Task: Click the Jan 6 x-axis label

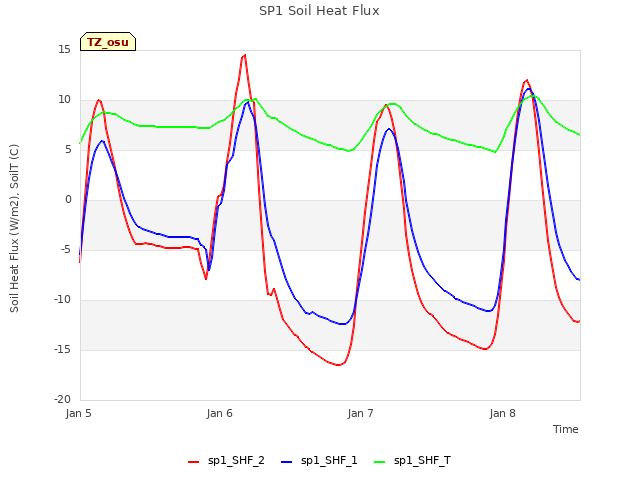Action: click(220, 413)
